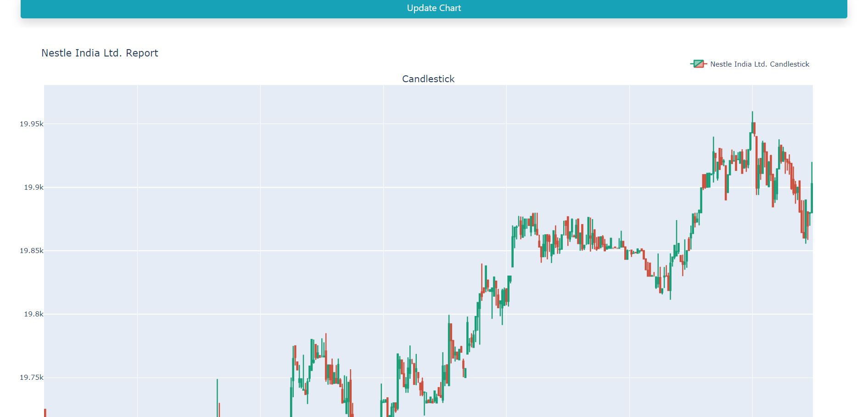Click the 19.8k y-axis tick label
This screenshot has height=417, width=868.
(34, 314)
